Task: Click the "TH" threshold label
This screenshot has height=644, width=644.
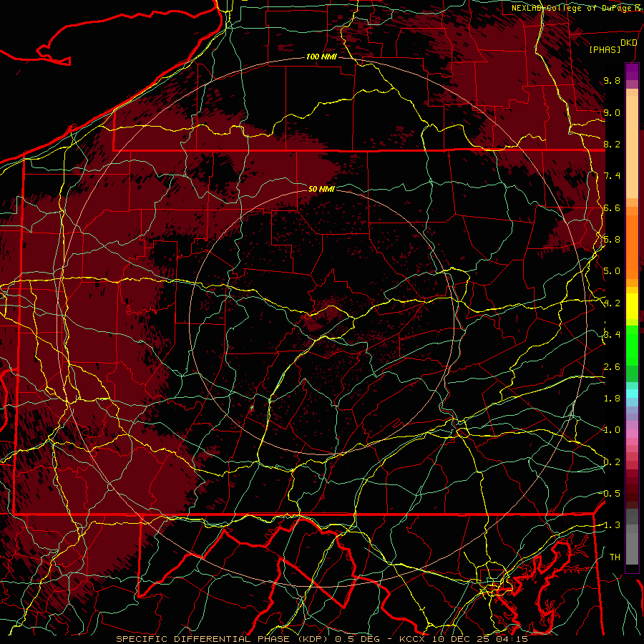Action: pos(615,557)
